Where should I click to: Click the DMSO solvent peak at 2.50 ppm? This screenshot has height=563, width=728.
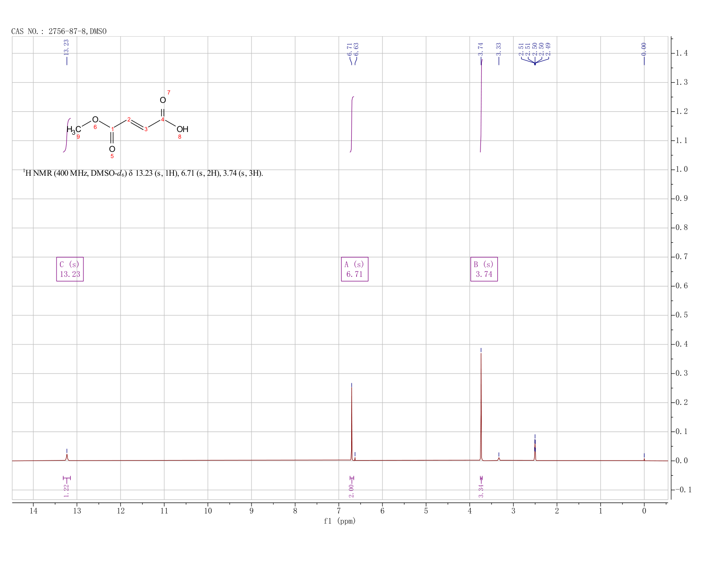pos(535,450)
